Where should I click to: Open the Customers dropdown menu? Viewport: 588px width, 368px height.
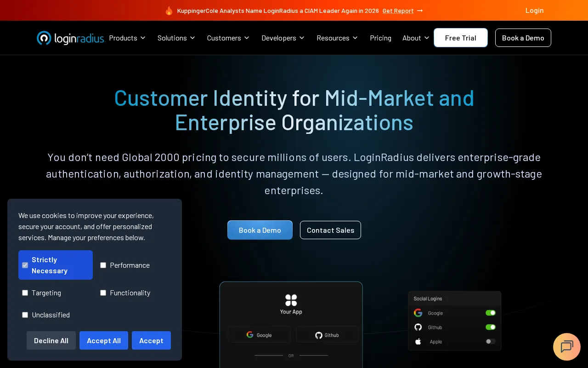[228, 38]
